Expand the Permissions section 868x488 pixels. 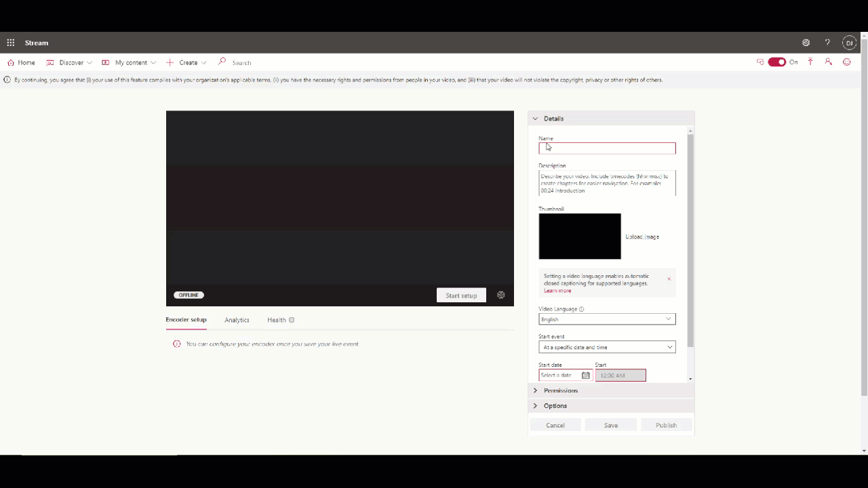(x=611, y=390)
